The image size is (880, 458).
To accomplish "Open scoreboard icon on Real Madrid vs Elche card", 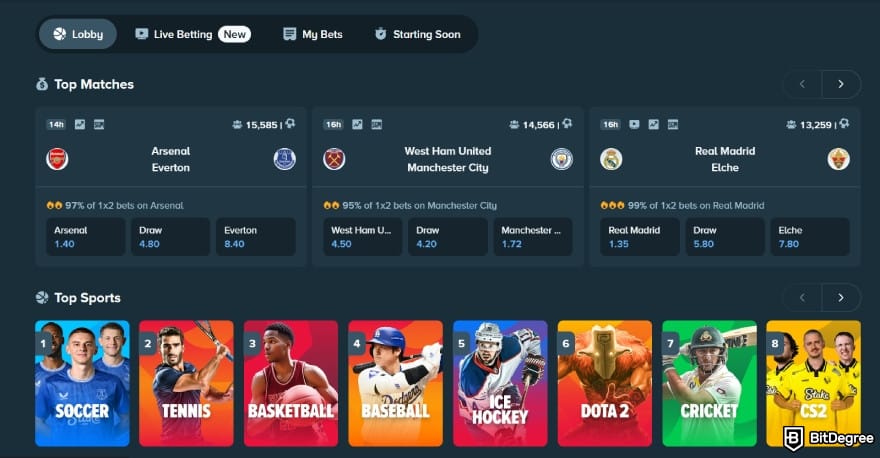I will click(x=673, y=125).
